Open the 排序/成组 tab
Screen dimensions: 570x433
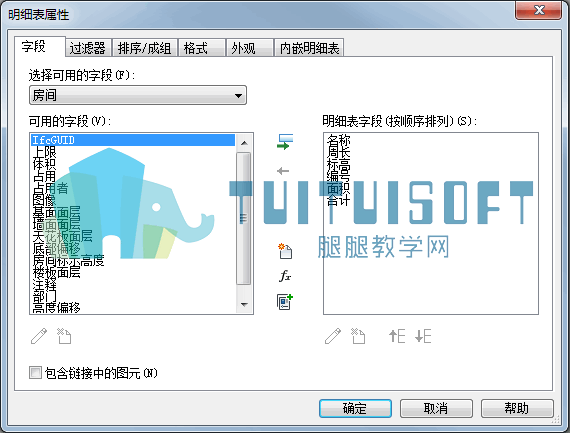coord(145,48)
